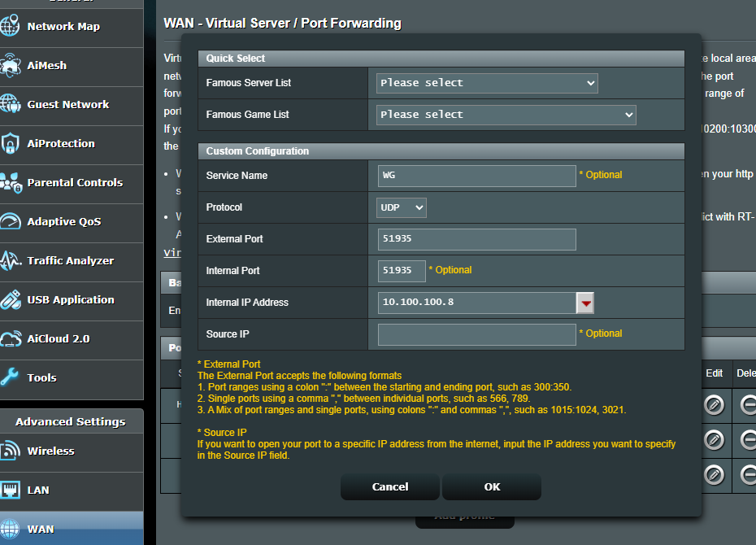Image resolution: width=756 pixels, height=545 pixels.
Task: Click the WAN - Virtual Server / Port Forwarding title
Action: click(283, 23)
